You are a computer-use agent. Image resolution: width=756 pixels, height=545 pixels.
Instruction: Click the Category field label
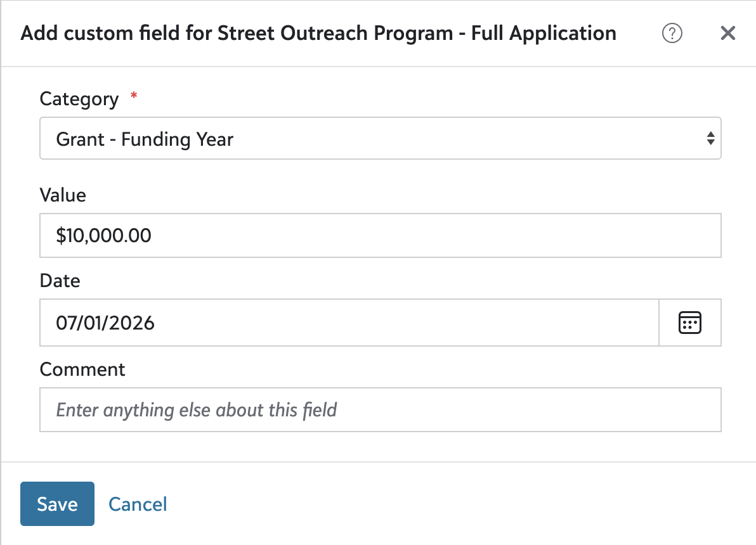coord(79,99)
